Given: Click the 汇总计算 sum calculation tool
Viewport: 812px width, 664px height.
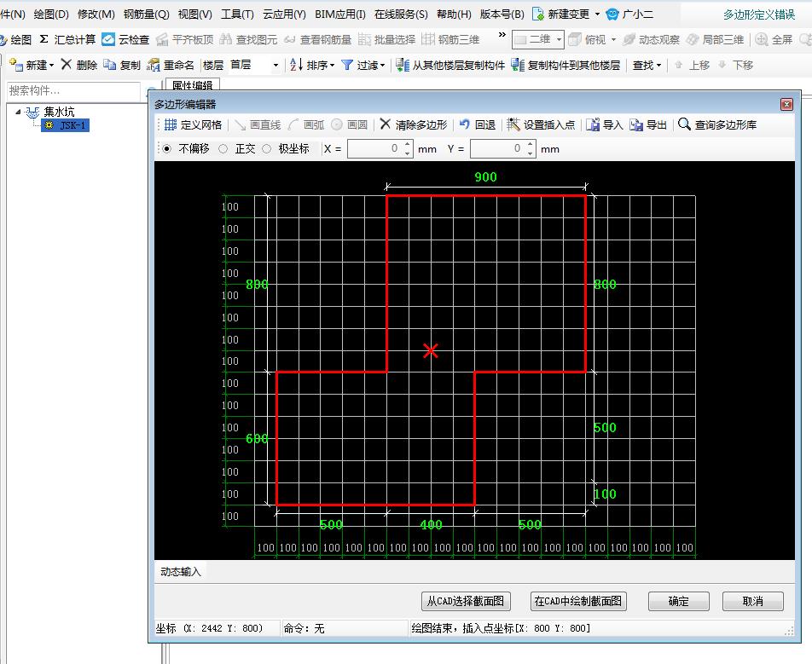Looking at the screenshot, I should tap(68, 39).
